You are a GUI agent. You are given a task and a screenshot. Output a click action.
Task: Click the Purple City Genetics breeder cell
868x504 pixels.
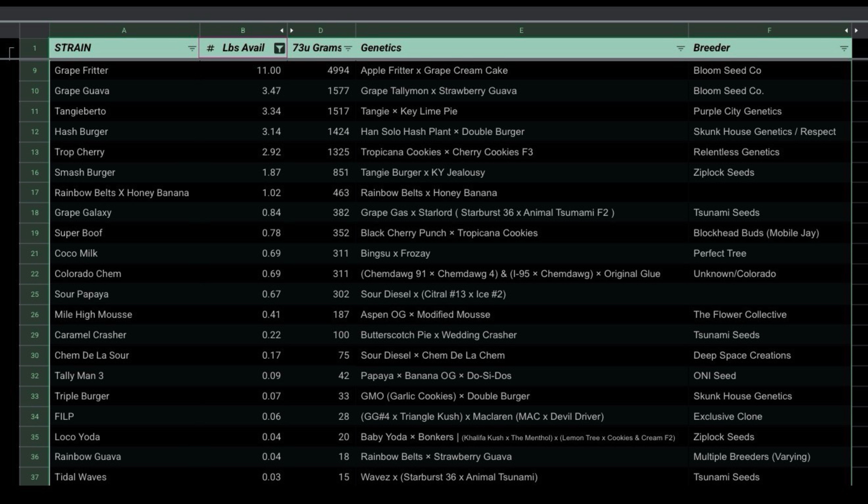pos(770,111)
